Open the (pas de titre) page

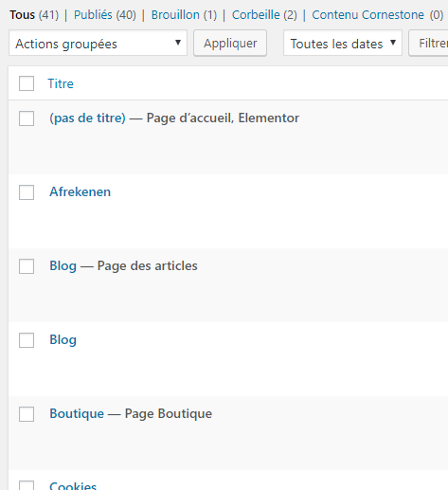click(x=87, y=118)
